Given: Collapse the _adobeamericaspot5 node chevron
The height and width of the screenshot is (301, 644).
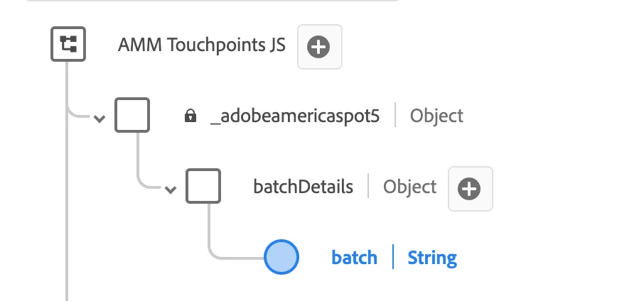Looking at the screenshot, I should coord(100,119).
